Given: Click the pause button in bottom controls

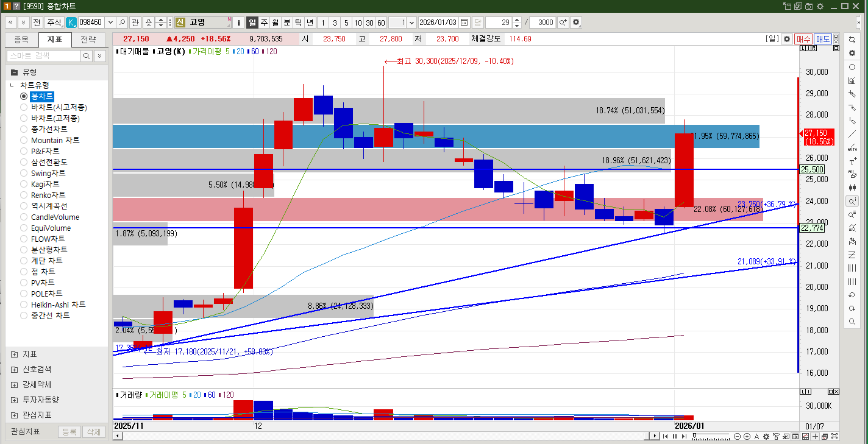Looking at the screenshot, I should 675,436.
